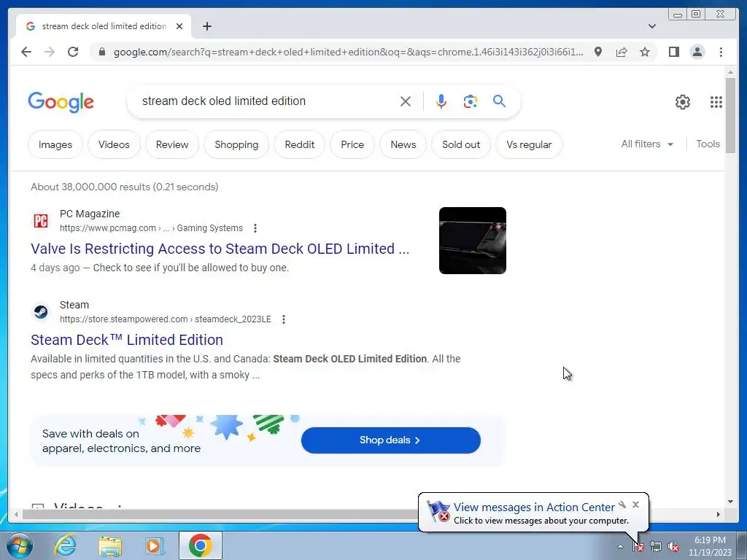The image size is (747, 560).
Task: Go to the Google homepage logo
Action: [61, 102]
